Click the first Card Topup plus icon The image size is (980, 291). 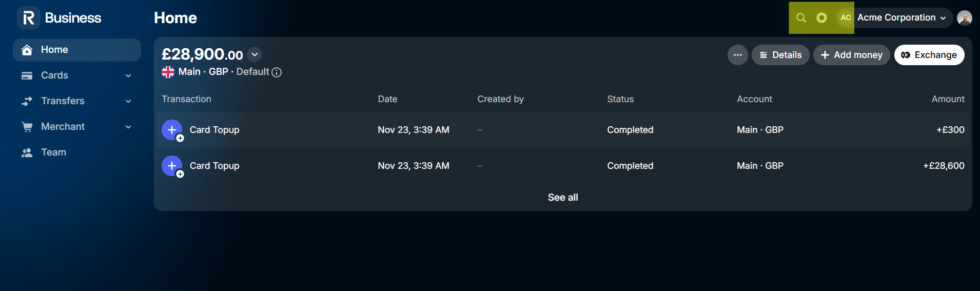(172, 130)
